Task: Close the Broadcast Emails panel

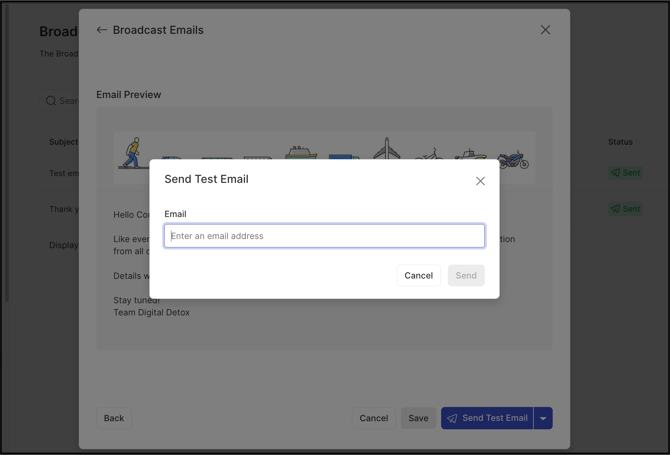Action: [x=545, y=30]
